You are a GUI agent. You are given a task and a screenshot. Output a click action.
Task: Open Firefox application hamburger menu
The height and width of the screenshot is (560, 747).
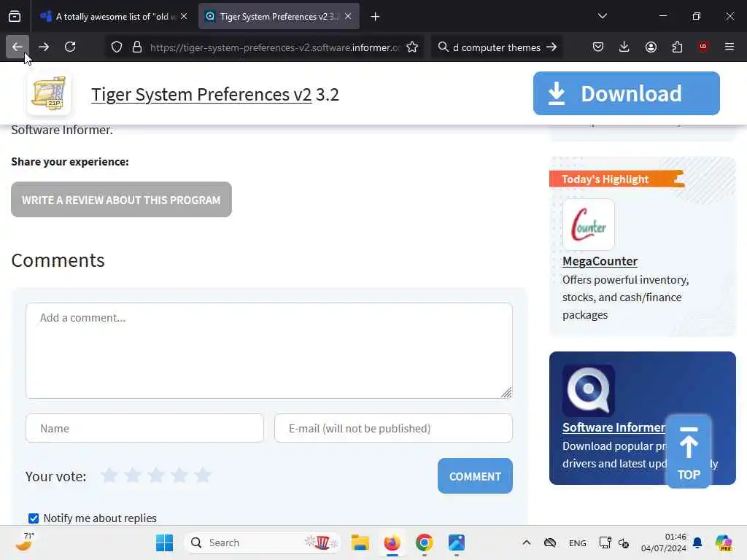click(x=729, y=47)
